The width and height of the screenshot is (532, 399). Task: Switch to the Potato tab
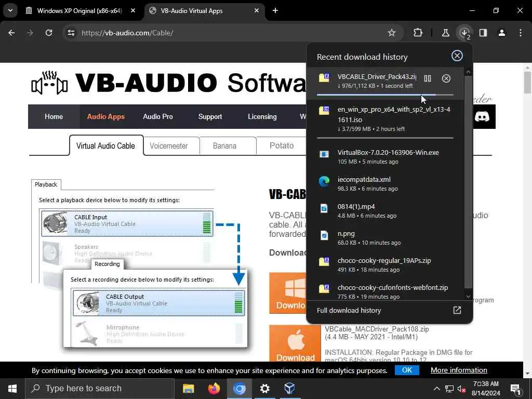tap(281, 146)
